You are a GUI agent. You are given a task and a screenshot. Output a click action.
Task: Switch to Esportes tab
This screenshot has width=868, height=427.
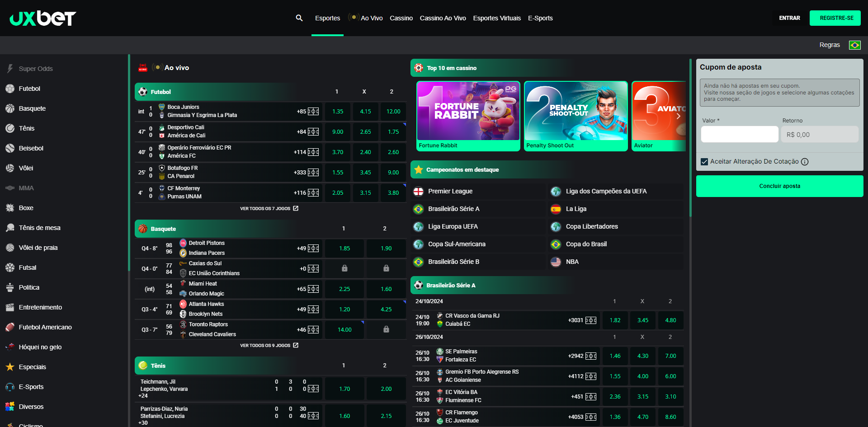coord(327,18)
